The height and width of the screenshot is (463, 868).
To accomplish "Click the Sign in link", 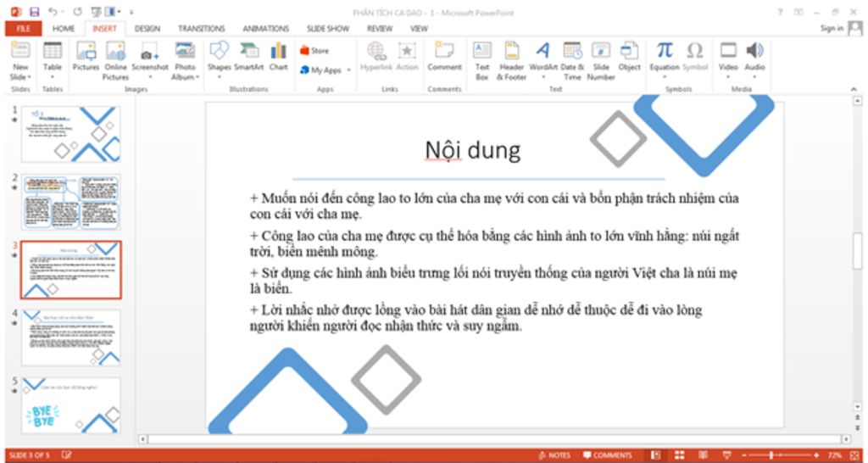I will 832,29.
